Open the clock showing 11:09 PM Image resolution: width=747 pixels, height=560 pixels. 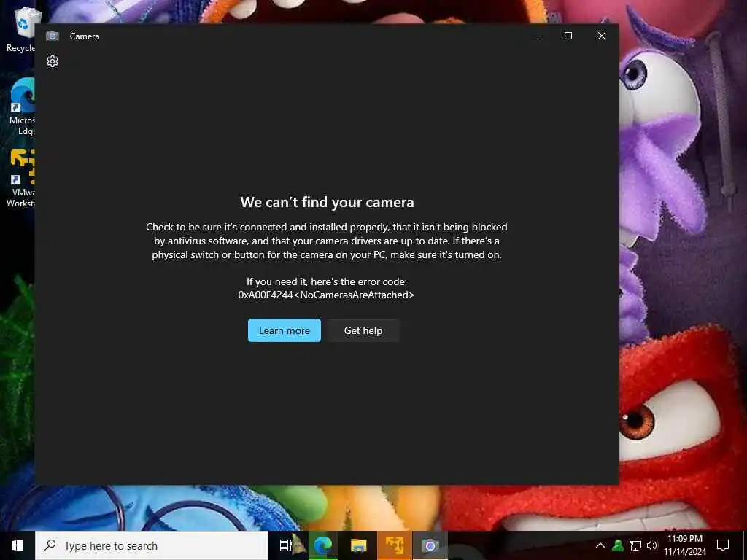[x=684, y=545]
